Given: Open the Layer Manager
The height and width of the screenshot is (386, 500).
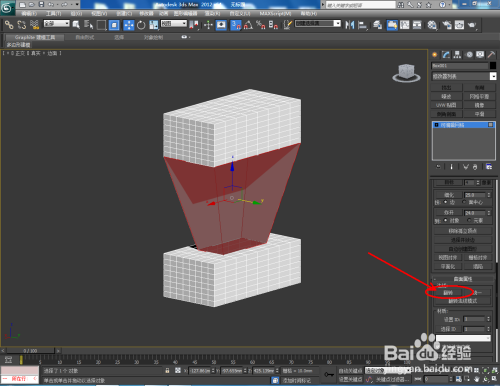Looking at the screenshot, I should point(377,25).
